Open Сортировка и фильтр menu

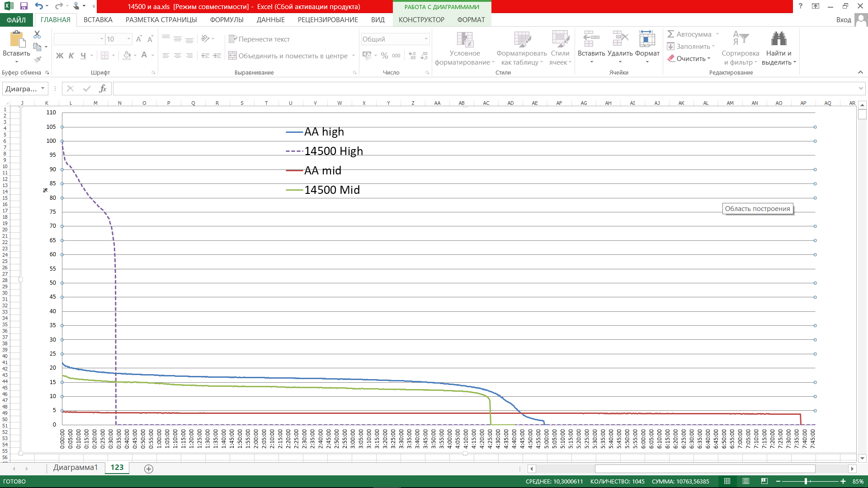click(x=741, y=48)
